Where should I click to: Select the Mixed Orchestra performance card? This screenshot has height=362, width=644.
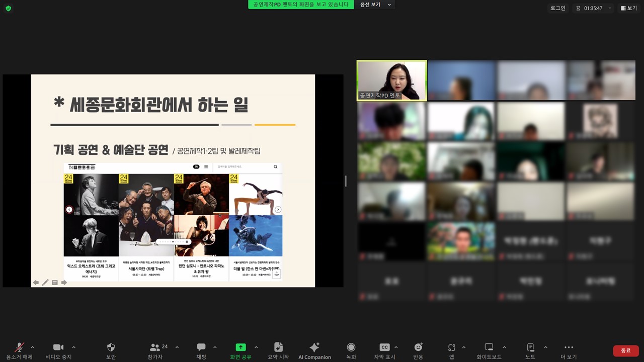pos(91,227)
